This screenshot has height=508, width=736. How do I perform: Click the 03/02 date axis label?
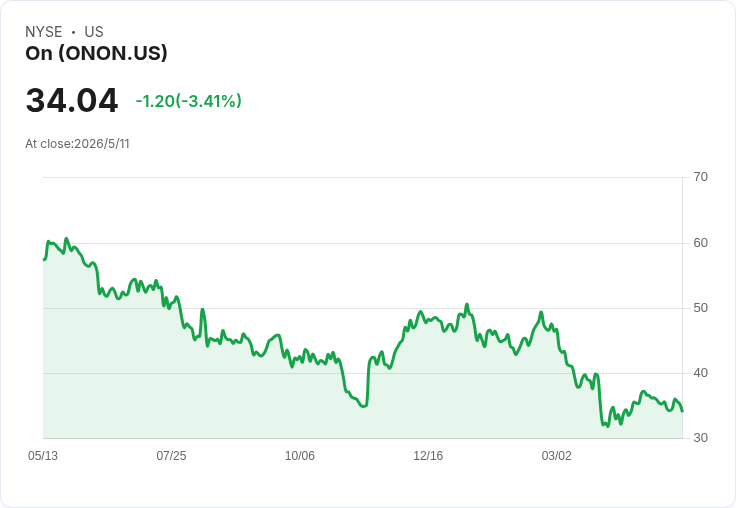tap(557, 455)
